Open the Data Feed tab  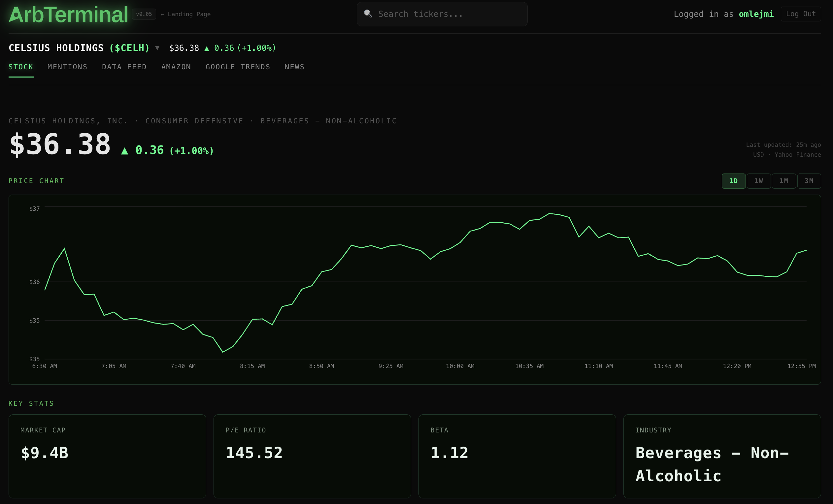tap(124, 67)
